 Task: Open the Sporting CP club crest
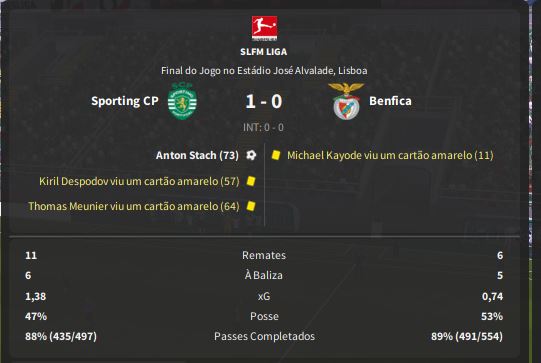click(182, 101)
